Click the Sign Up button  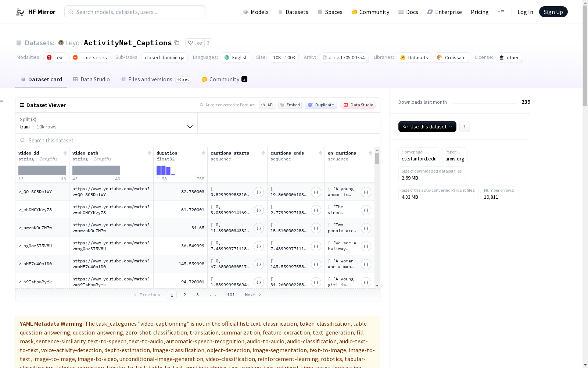[553, 12]
